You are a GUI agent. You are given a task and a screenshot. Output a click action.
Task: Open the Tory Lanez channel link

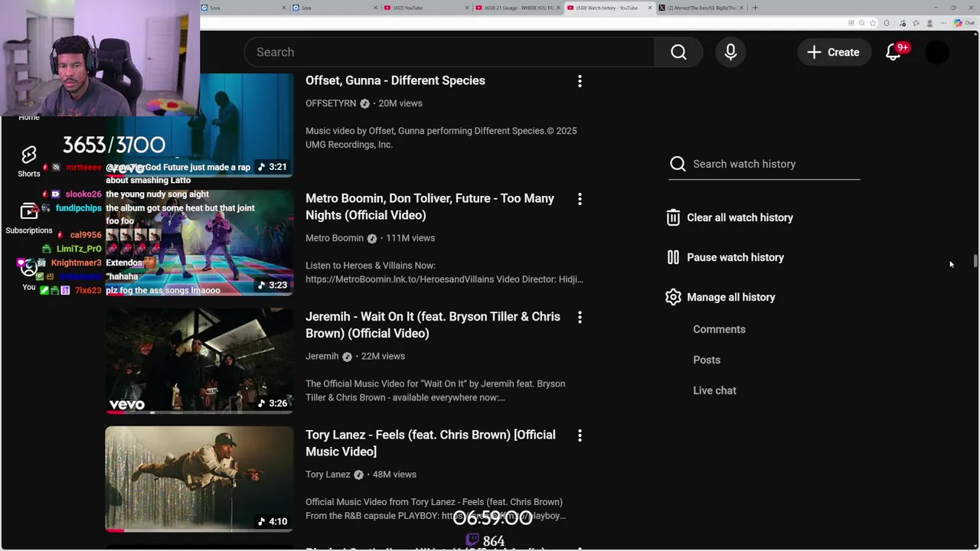coord(328,474)
